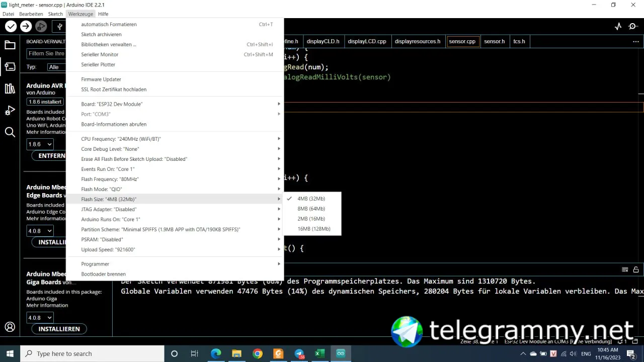Screen dimensions: 644x362
Task: Open the Windows Start menu
Action: (10, 353)
